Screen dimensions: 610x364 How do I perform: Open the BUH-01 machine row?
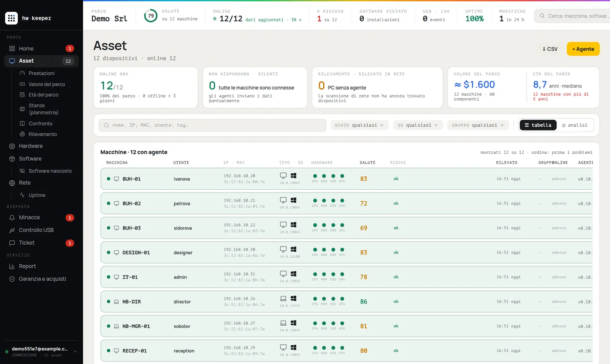(x=346, y=179)
